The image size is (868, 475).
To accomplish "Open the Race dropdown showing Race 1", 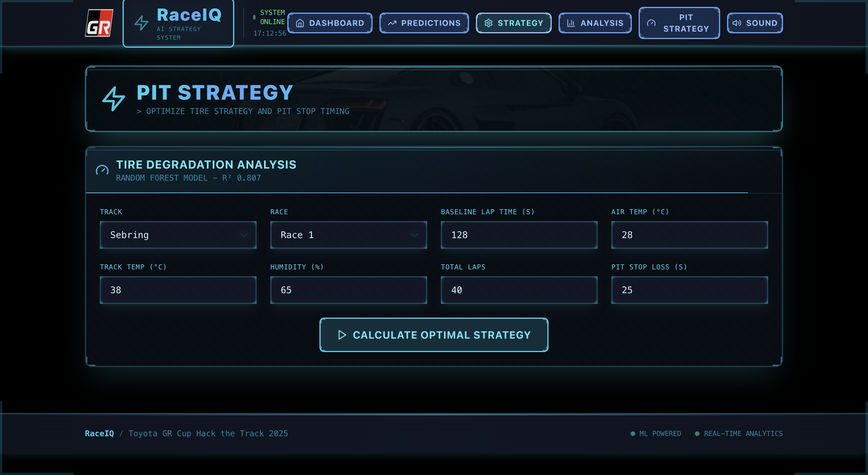I will (348, 235).
